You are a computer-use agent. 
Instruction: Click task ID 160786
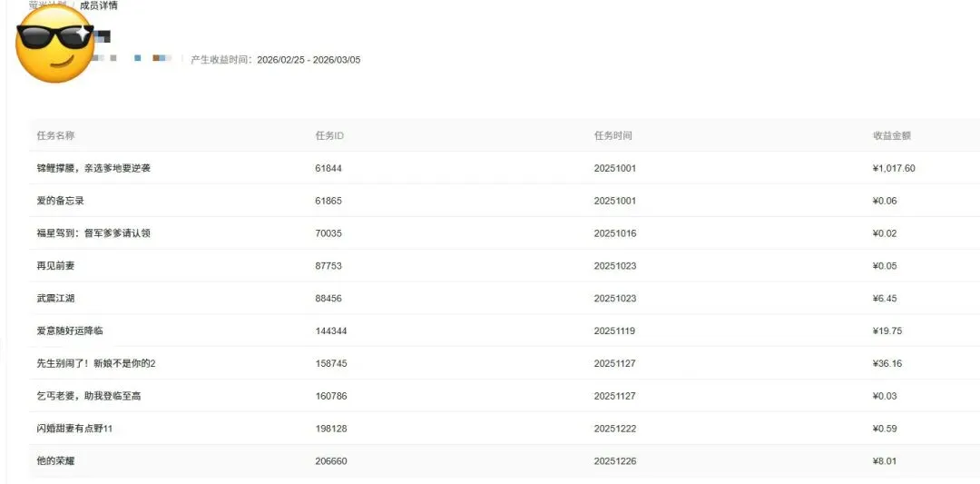pos(331,396)
